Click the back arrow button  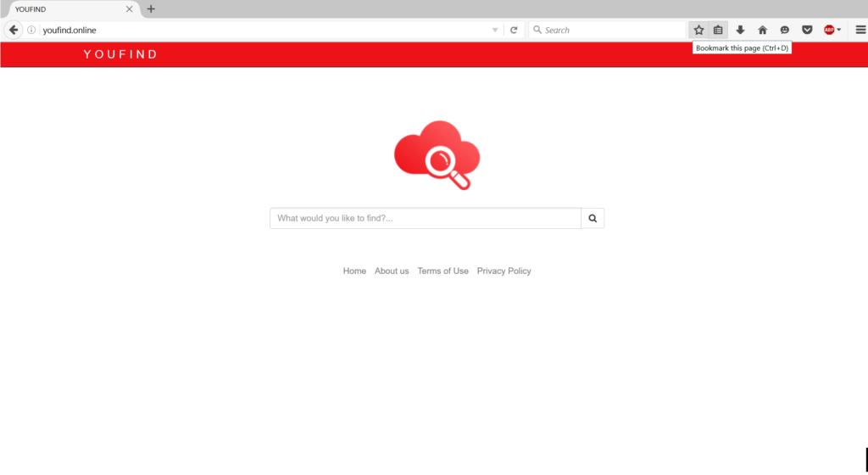14,30
